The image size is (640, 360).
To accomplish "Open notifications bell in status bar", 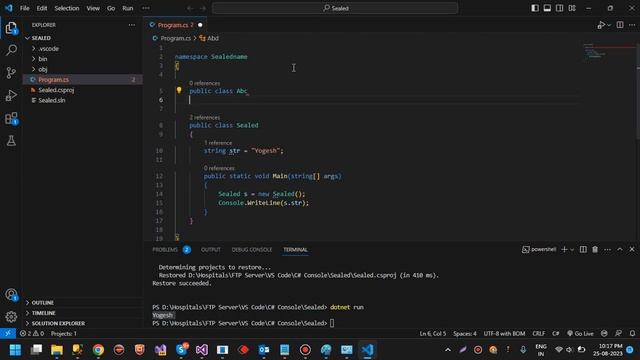I will pos(632,333).
